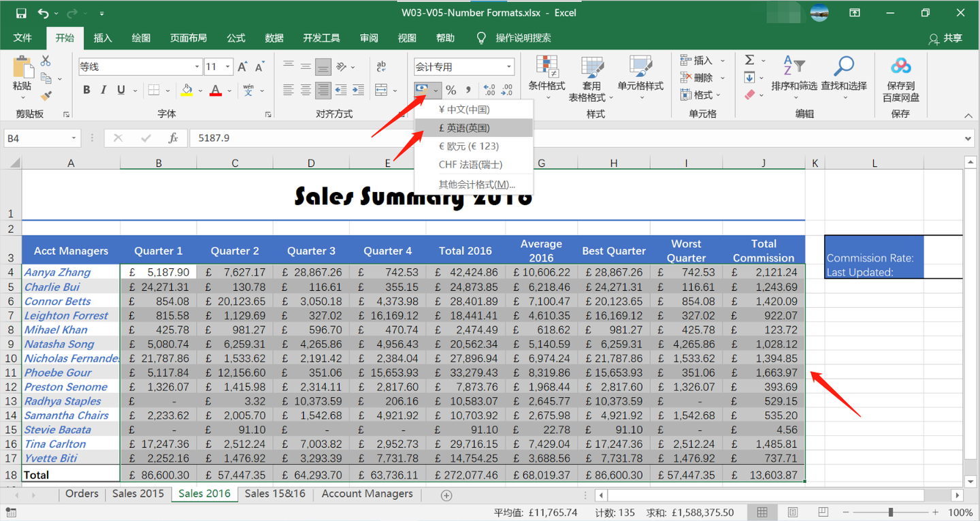Turn on wrap text
980x521 pixels.
point(381,67)
